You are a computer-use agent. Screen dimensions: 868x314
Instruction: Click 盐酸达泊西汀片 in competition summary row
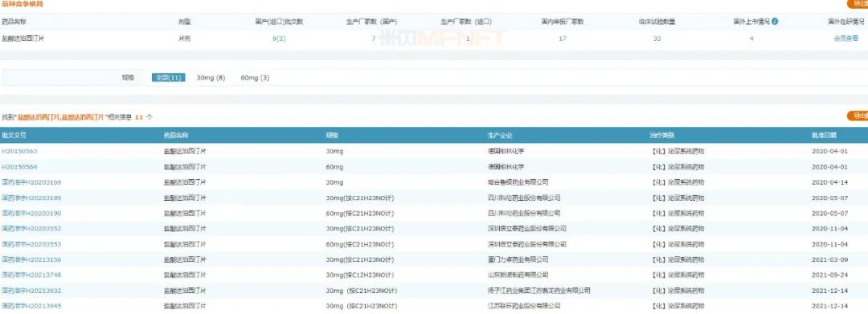click(x=23, y=39)
